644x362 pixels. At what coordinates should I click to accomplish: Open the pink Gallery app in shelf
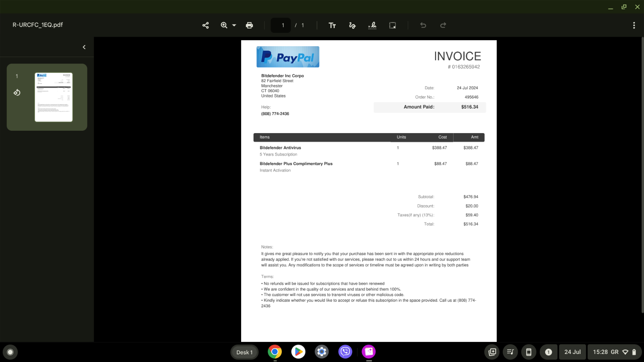pos(369,352)
